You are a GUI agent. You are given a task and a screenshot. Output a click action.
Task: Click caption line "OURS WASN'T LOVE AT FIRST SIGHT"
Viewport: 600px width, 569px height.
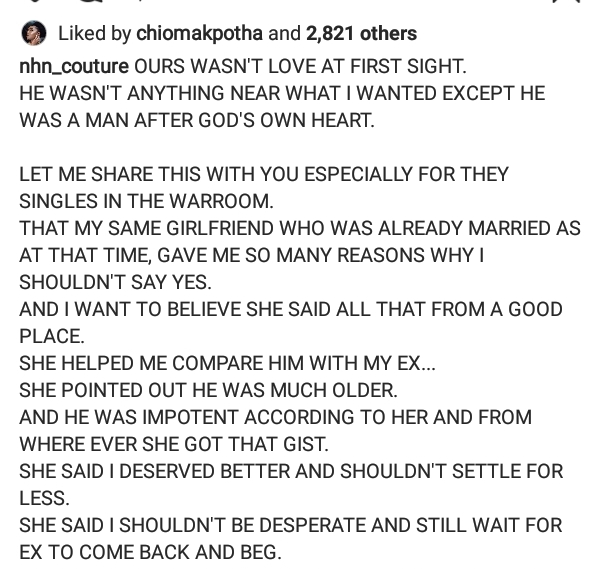point(300,67)
